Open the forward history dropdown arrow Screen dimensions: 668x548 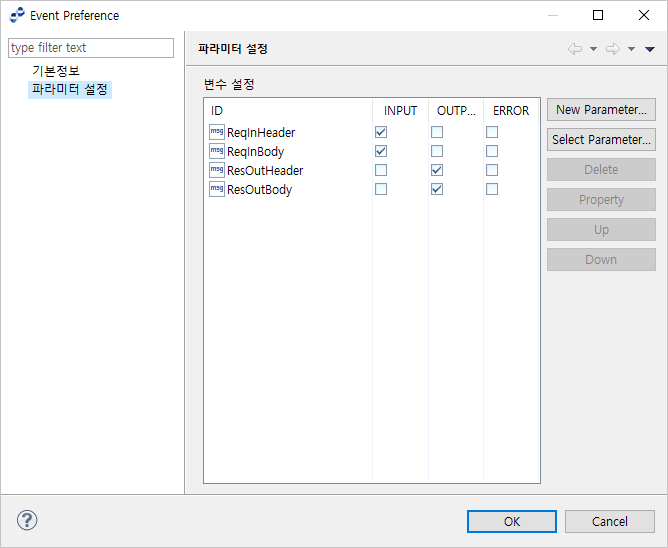click(631, 49)
